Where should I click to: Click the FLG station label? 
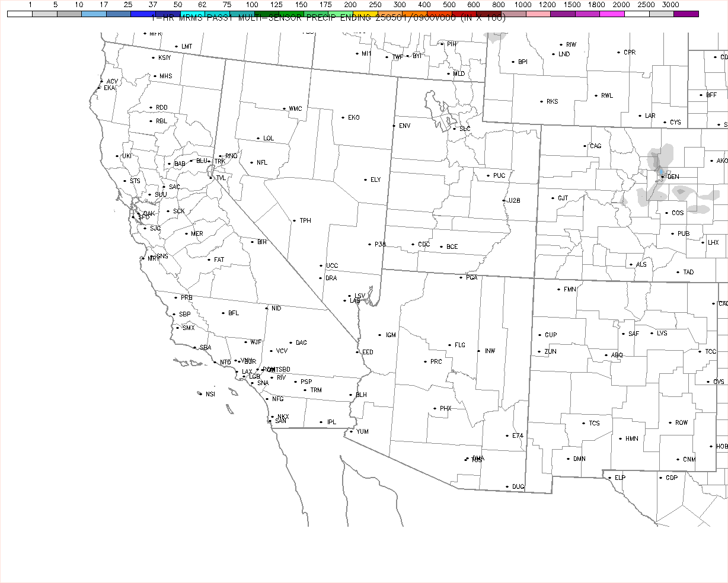click(x=460, y=345)
